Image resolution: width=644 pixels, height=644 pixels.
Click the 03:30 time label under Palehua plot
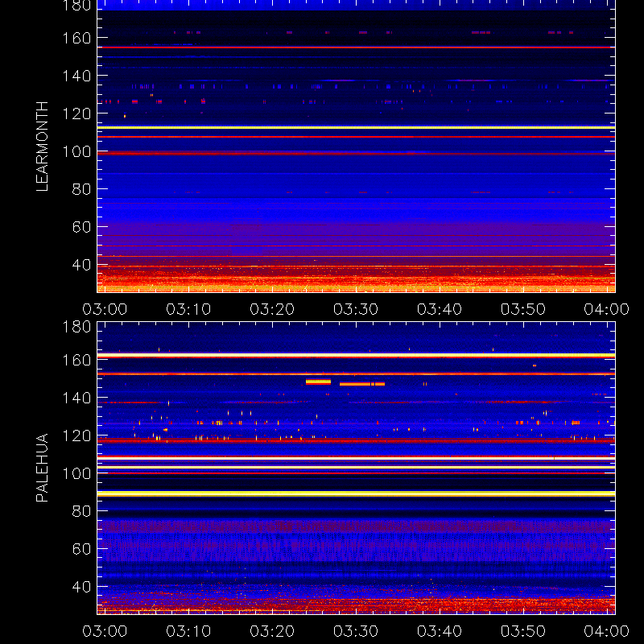[356, 631]
